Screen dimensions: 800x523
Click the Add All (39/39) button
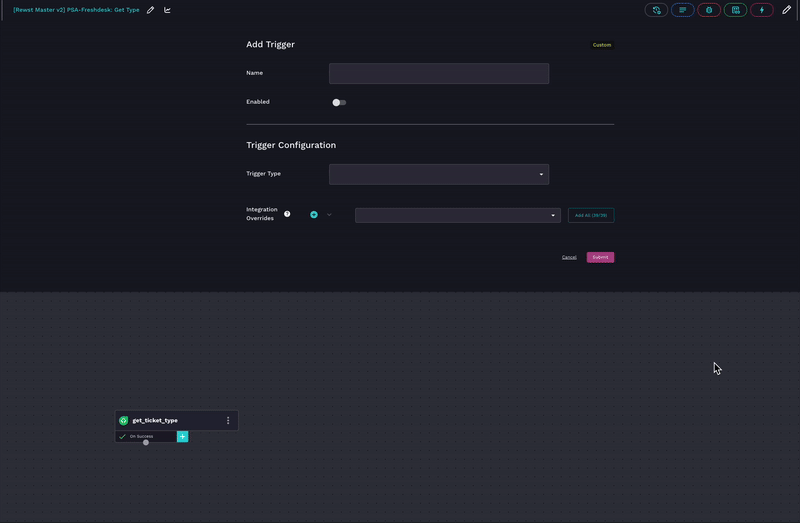click(x=591, y=215)
